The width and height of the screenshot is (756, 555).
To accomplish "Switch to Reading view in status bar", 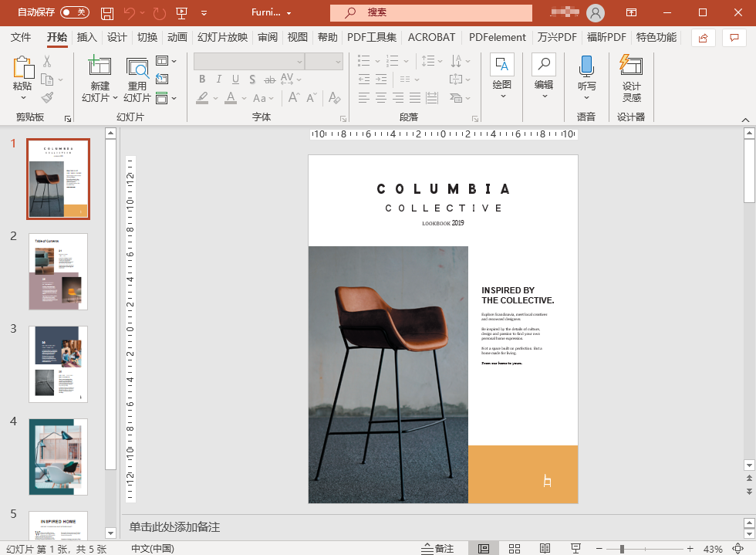I will pyautogui.click(x=545, y=549).
